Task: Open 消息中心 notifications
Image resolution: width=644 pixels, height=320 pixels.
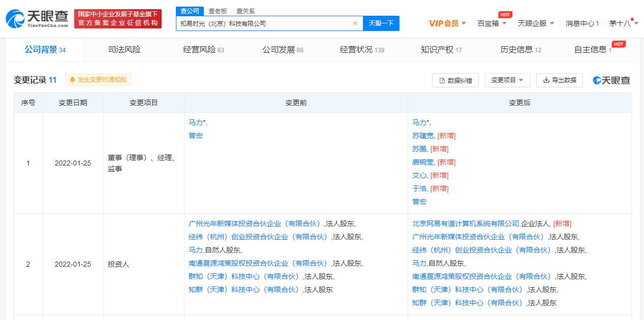Action: pyautogui.click(x=582, y=23)
